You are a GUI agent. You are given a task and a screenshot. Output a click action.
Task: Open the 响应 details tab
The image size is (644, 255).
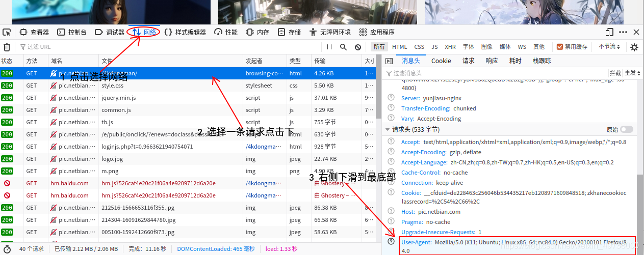coord(492,61)
